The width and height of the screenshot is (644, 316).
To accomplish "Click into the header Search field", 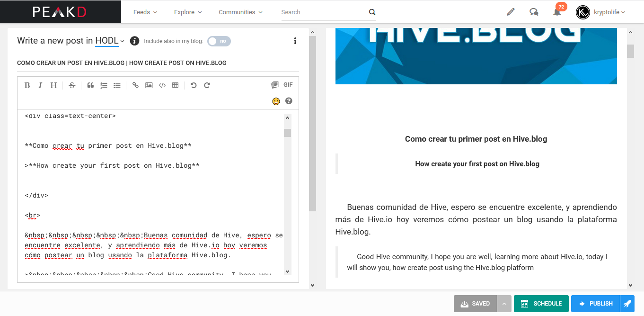I will coord(323,12).
